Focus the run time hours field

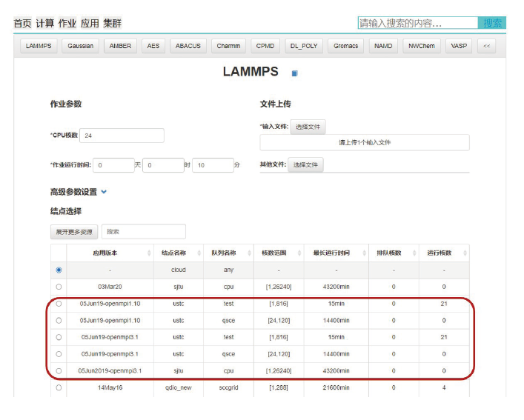pyautogui.click(x=163, y=165)
